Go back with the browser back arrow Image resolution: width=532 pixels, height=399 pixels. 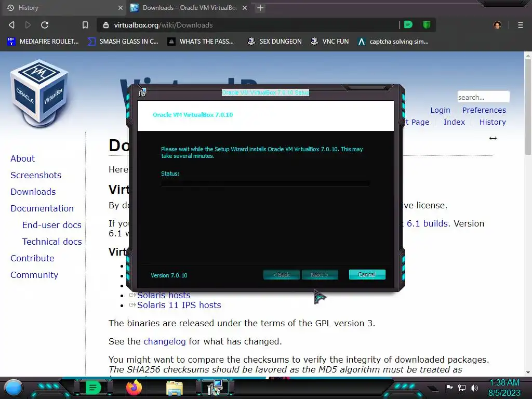tap(11, 25)
